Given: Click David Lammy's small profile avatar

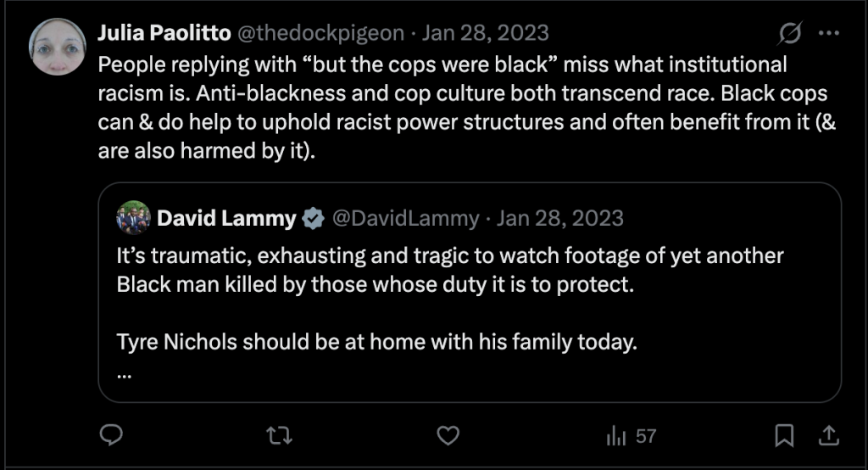Looking at the screenshot, I should [x=134, y=218].
